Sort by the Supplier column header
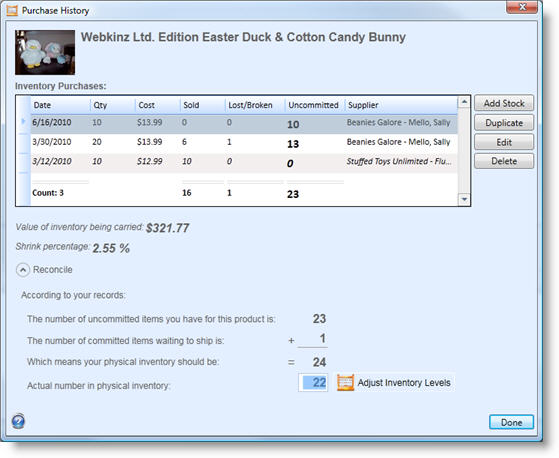 tap(401, 105)
